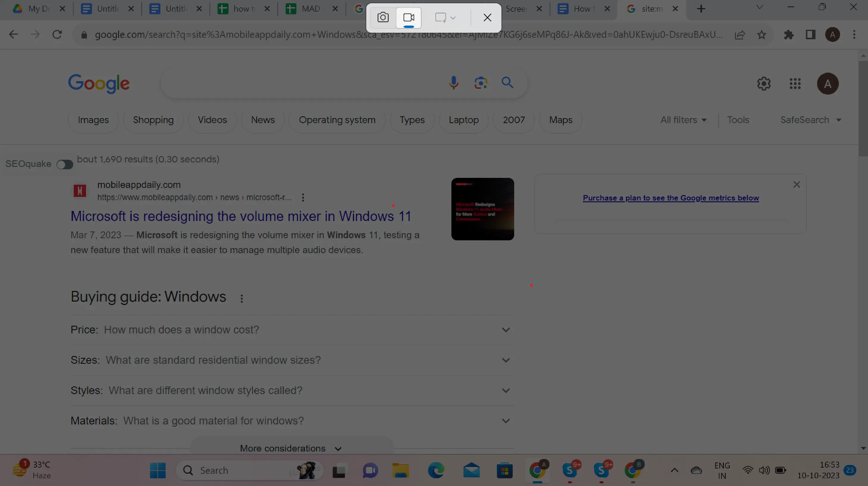868x486 pixels.
Task: Filter results by Videos
Action: coord(212,120)
